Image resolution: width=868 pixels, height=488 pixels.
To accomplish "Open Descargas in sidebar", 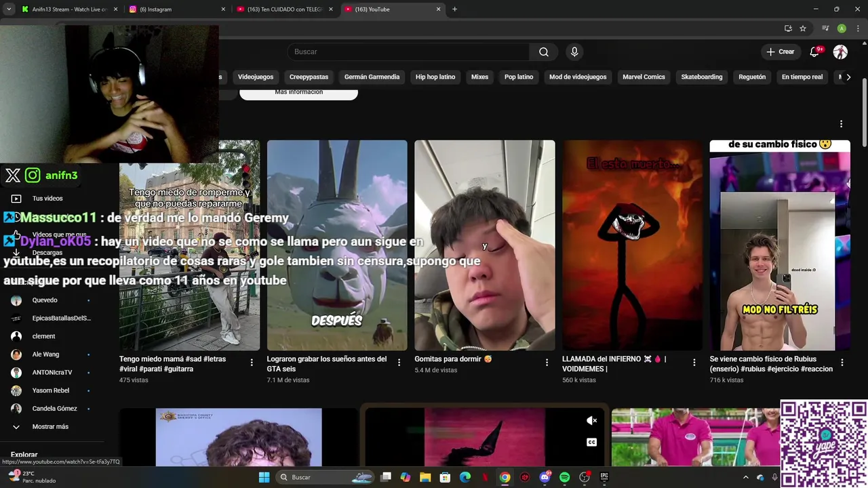I will pos(47,253).
